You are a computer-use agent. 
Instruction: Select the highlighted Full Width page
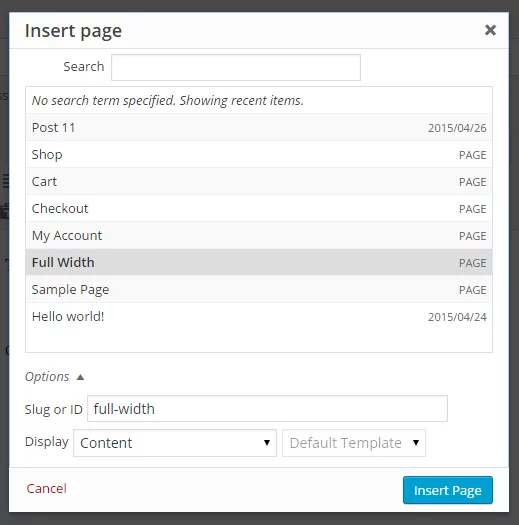(259, 262)
